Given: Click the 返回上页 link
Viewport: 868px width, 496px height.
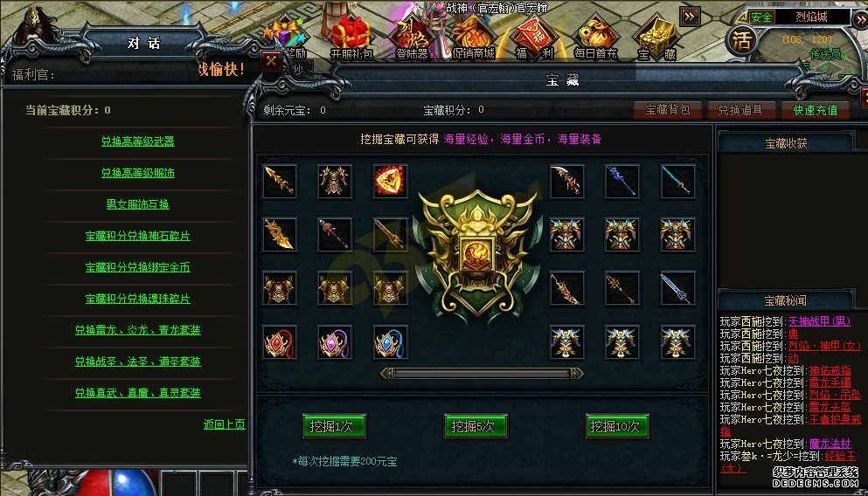Looking at the screenshot, I should click(x=224, y=424).
